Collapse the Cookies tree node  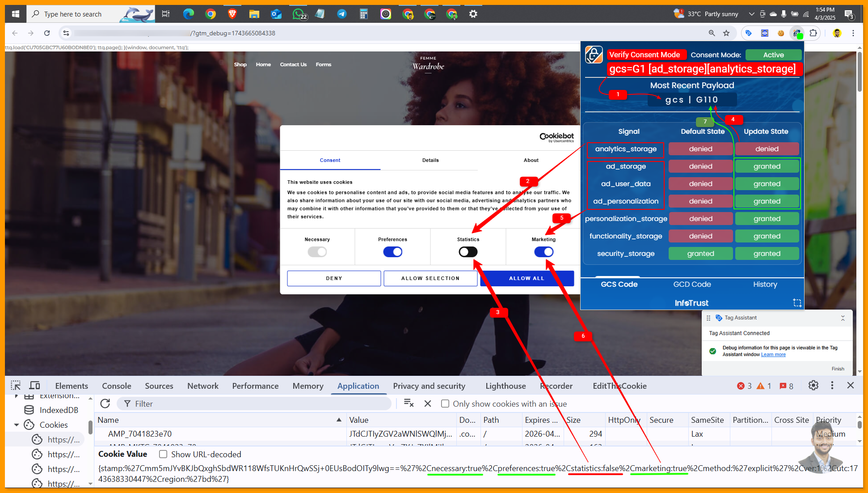pos(17,425)
